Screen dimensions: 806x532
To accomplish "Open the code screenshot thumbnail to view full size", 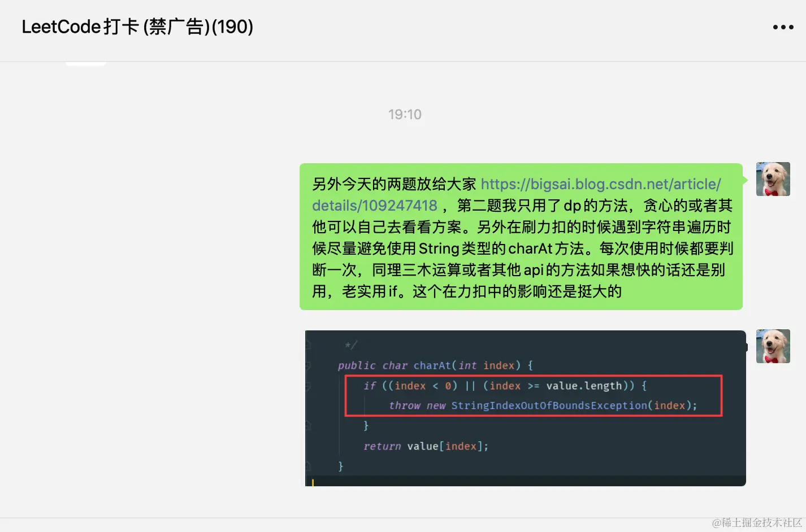I will (525, 408).
